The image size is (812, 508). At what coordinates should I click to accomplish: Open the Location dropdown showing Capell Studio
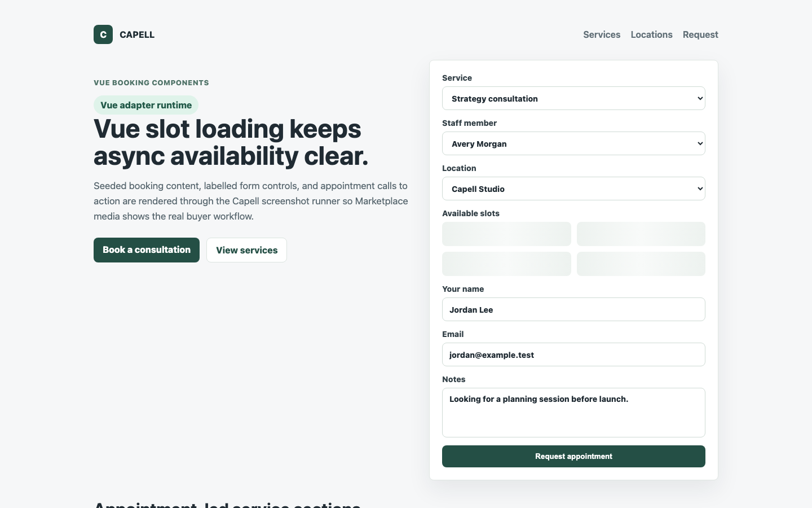click(x=573, y=189)
